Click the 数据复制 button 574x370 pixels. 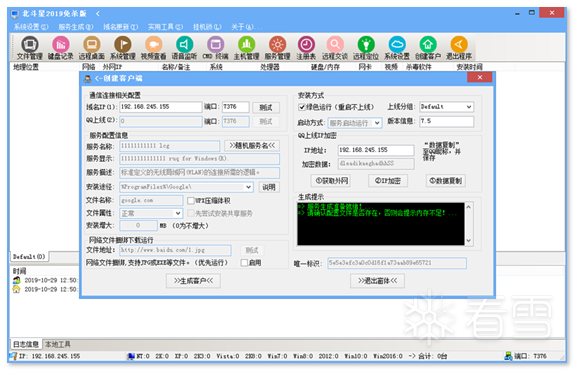click(446, 180)
